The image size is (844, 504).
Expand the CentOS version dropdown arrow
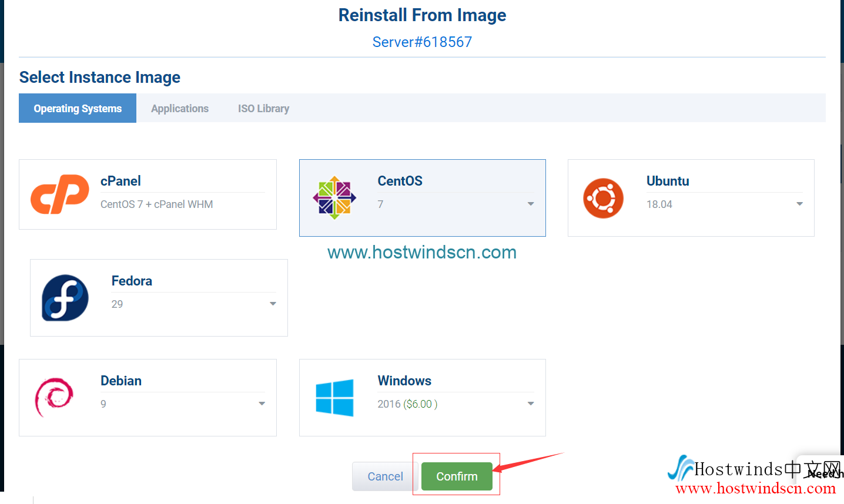coord(531,204)
